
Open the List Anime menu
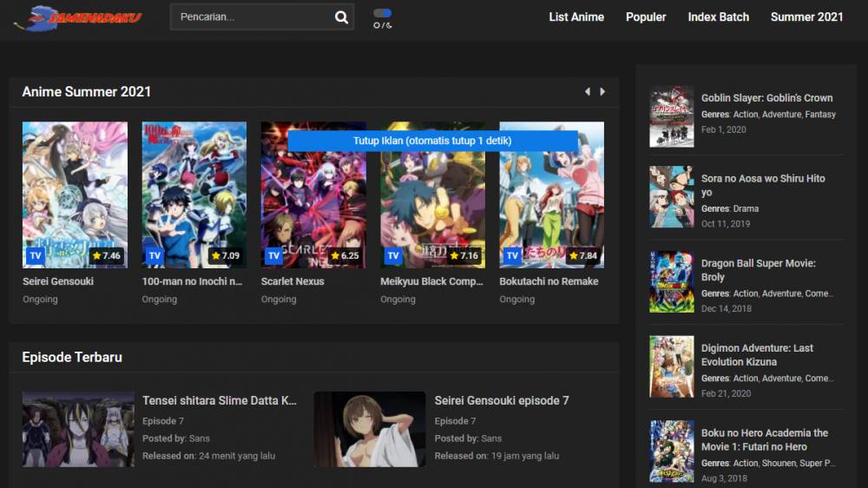tap(576, 17)
